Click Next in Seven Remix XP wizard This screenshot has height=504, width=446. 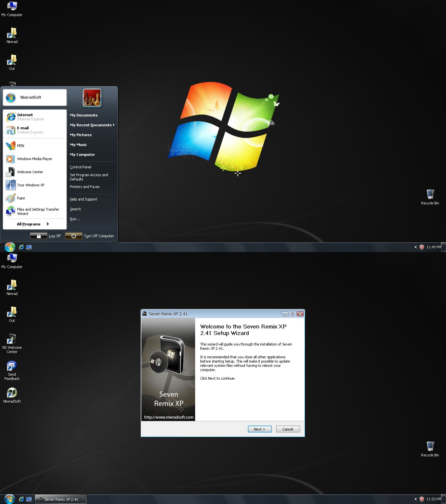click(260, 429)
